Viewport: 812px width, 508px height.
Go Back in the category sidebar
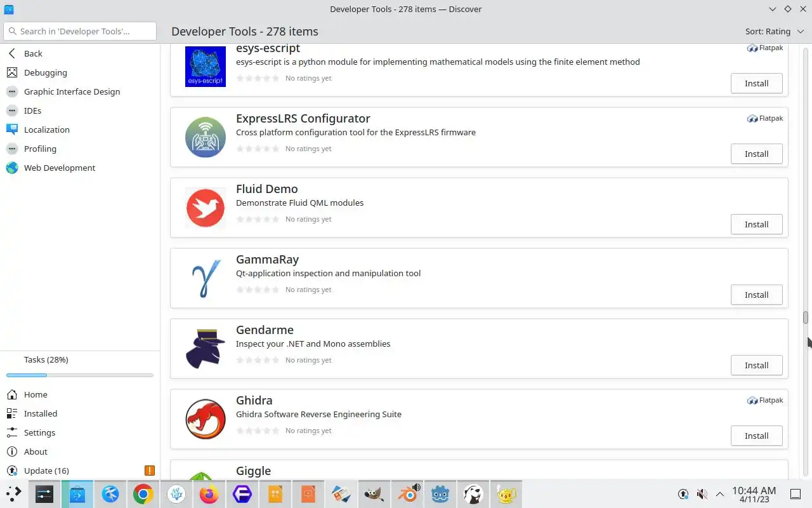(80, 53)
